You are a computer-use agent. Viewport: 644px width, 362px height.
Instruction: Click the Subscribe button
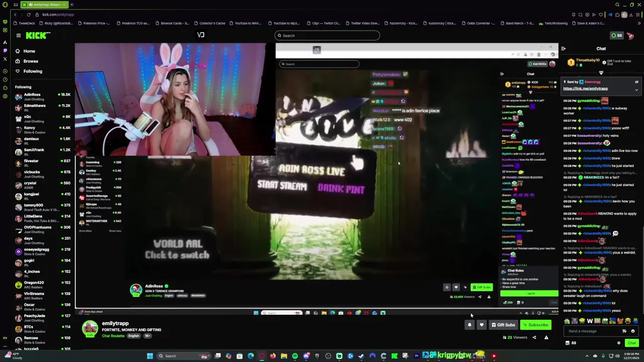(x=535, y=325)
